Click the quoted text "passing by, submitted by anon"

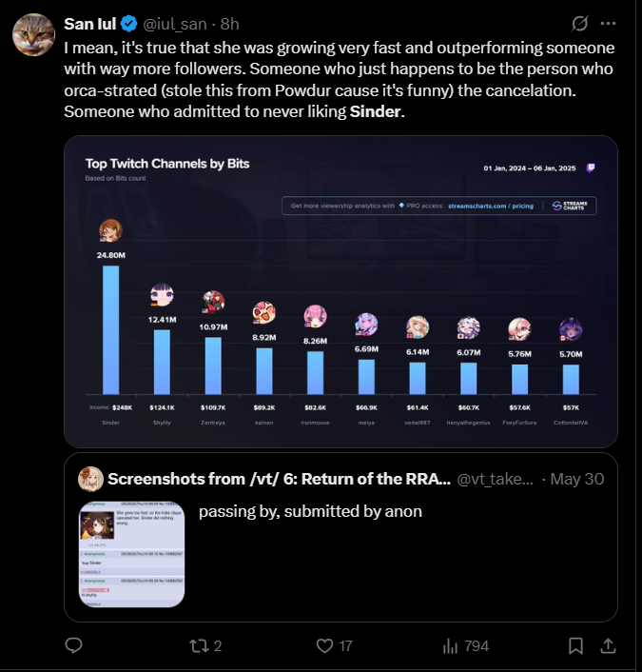310,511
